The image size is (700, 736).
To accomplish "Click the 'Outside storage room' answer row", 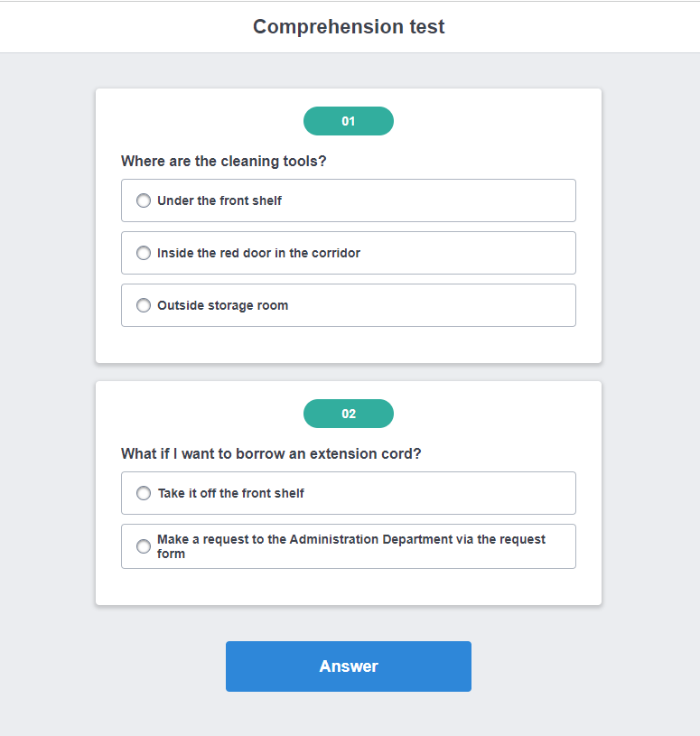I will 349,305.
